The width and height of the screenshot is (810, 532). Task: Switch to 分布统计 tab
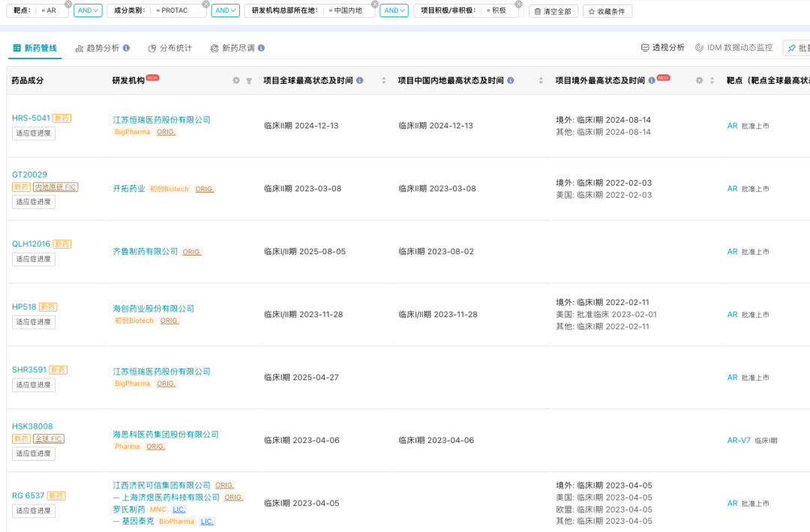point(170,48)
